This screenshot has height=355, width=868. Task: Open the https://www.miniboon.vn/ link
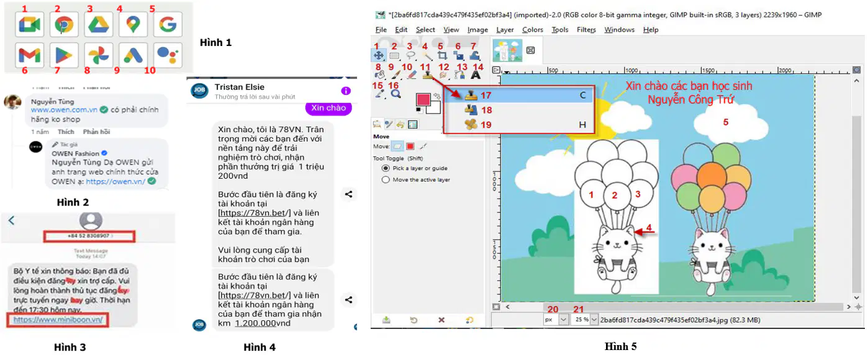(x=58, y=320)
